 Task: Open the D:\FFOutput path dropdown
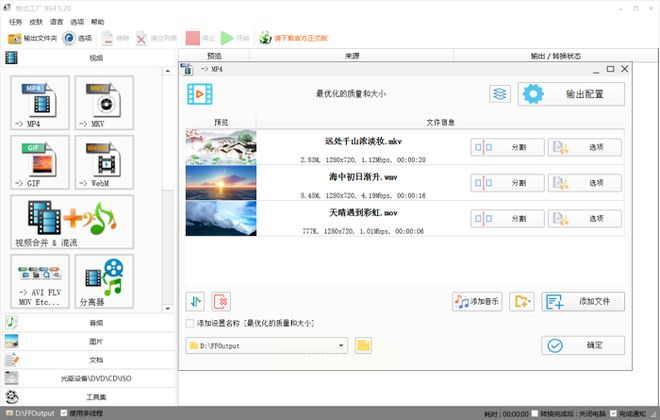click(x=341, y=345)
